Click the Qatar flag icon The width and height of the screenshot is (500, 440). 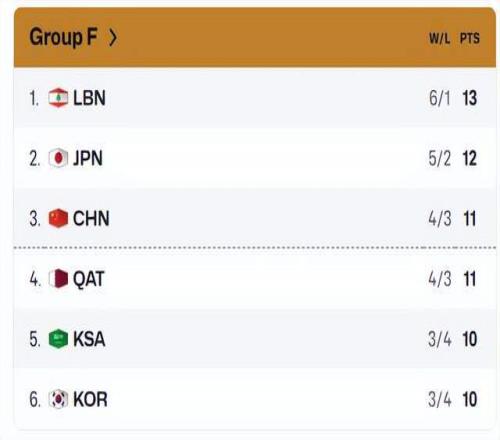point(58,278)
